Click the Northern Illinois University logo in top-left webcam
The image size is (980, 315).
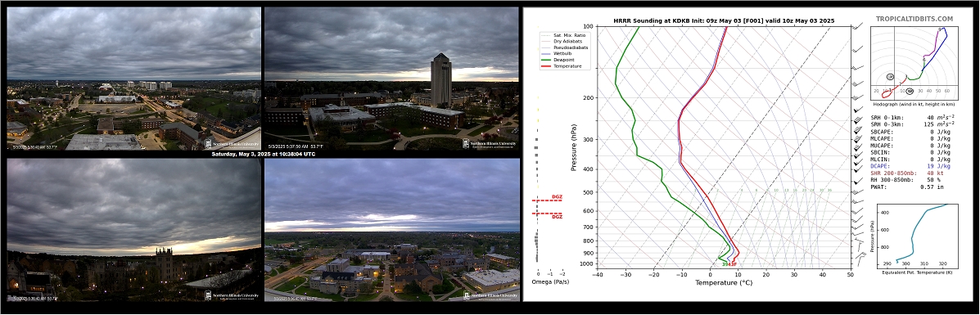[x=231, y=143]
